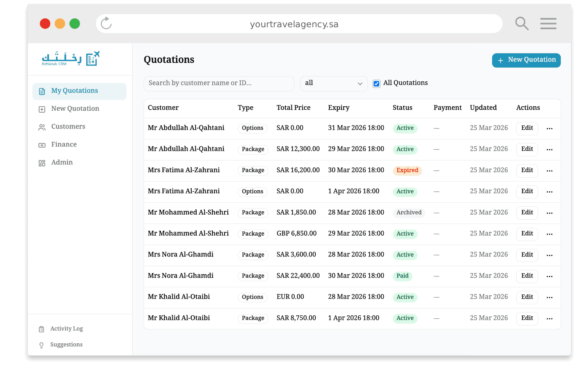
Task: Go to My Quotations in sidebar
Action: (75, 91)
